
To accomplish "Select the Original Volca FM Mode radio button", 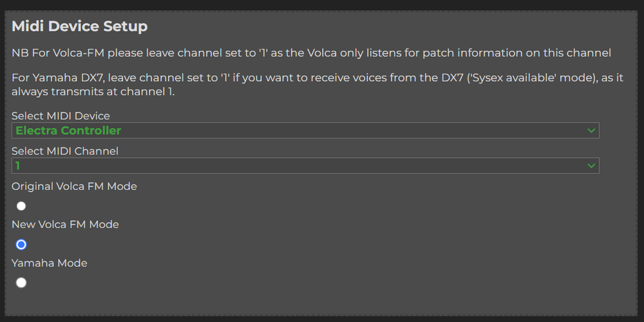I will click(x=21, y=206).
